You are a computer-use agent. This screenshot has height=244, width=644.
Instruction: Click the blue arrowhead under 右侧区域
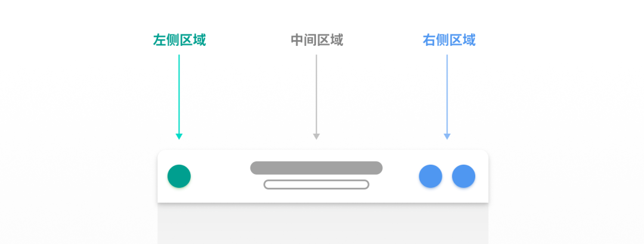[x=447, y=137]
